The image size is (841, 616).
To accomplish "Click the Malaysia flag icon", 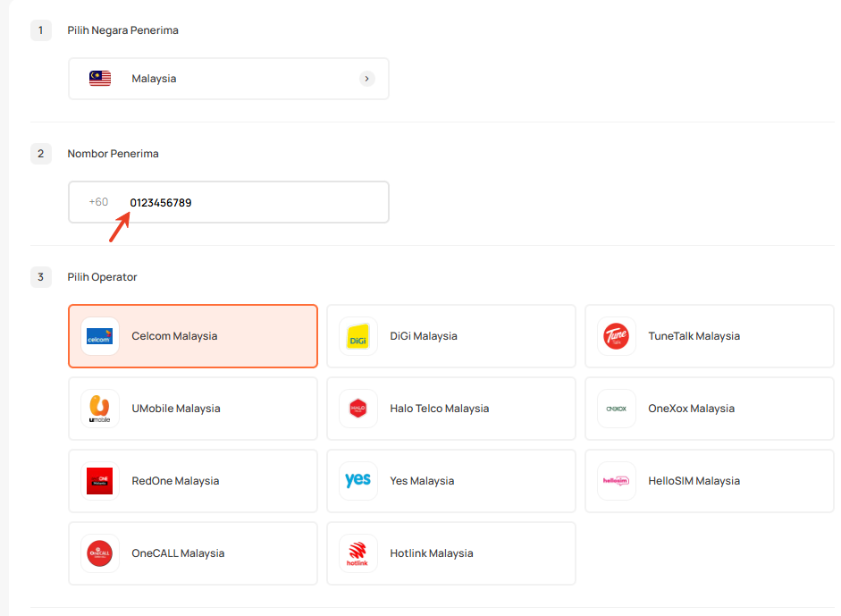I will (100, 79).
